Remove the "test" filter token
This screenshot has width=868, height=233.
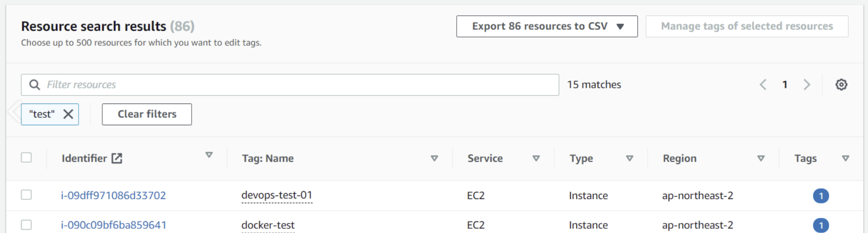click(68, 114)
